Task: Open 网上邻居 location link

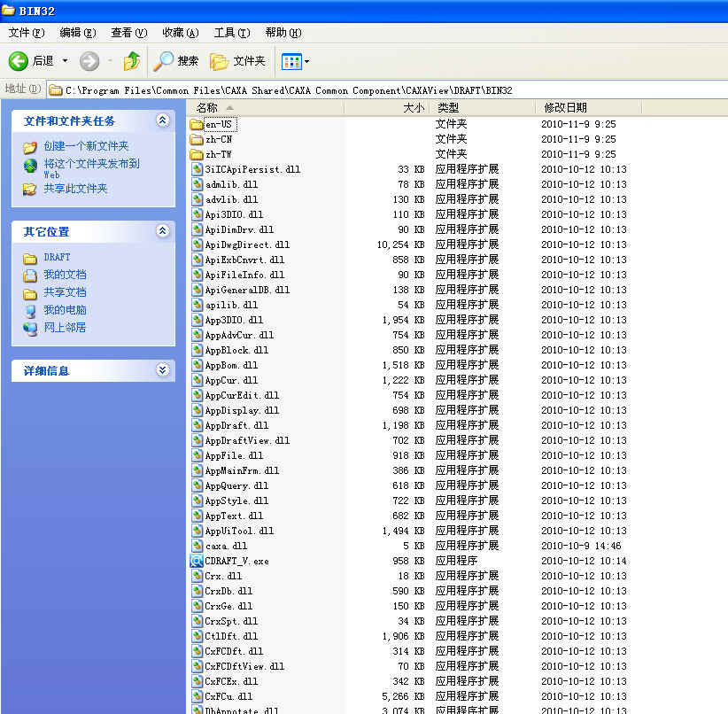Action: [x=65, y=328]
